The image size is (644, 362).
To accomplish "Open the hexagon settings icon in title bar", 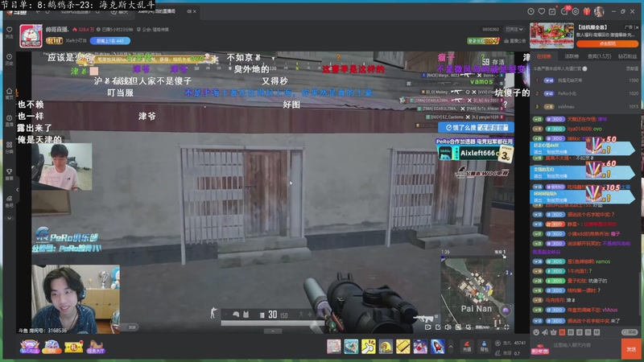I will 576,12.
